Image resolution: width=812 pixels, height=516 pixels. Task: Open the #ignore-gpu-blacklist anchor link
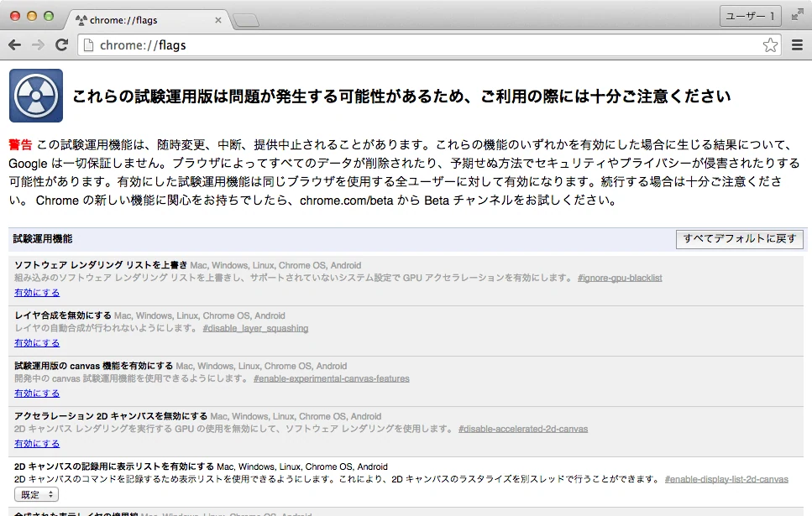click(620, 278)
